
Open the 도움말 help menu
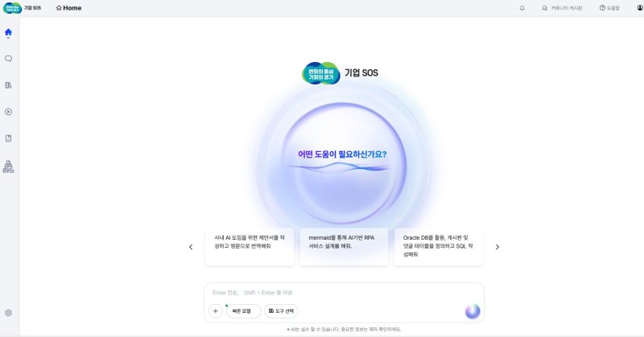(609, 8)
